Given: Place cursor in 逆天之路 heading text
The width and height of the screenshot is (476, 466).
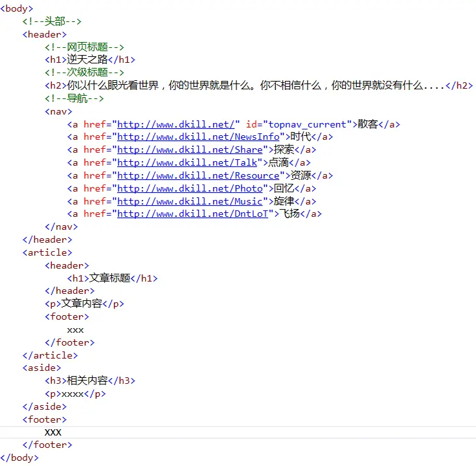Looking at the screenshot, I should click(x=87, y=60).
